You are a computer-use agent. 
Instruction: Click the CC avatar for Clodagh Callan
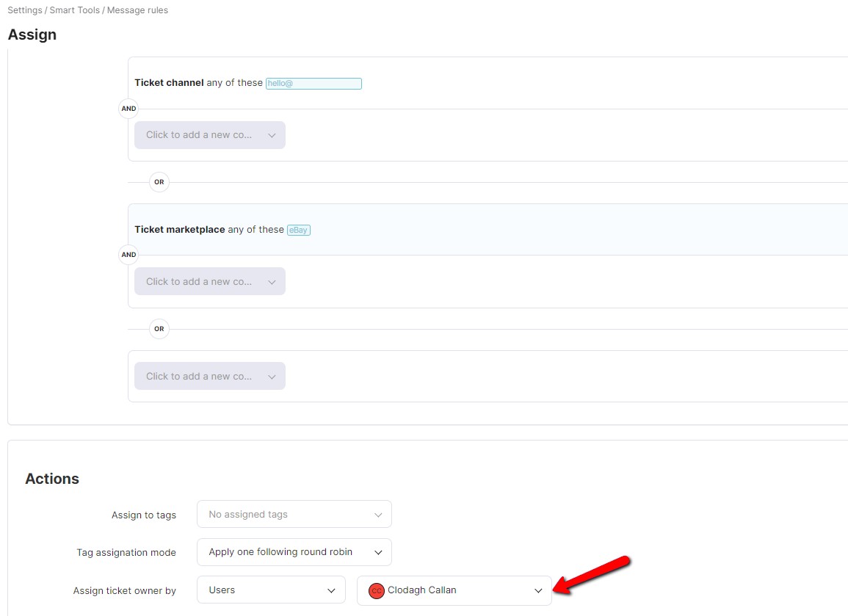pos(376,590)
